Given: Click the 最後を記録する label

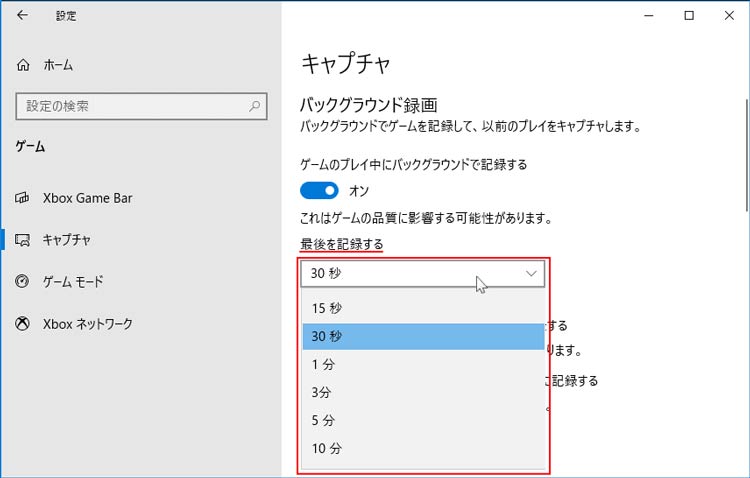Looking at the screenshot, I should click(342, 244).
